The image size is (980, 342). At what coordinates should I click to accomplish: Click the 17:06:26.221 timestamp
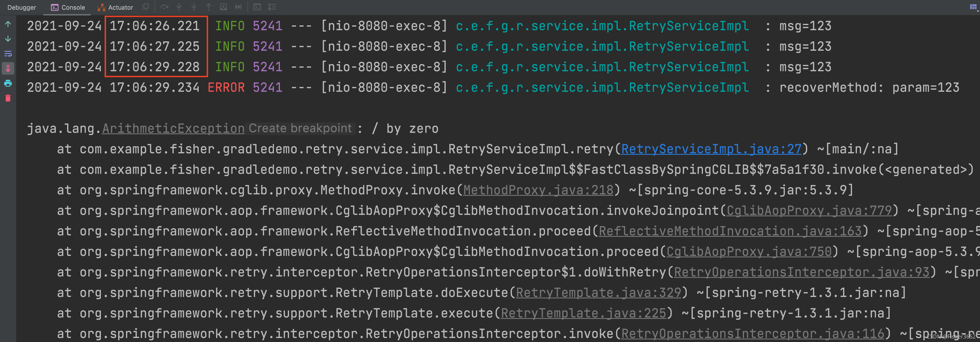tap(154, 26)
